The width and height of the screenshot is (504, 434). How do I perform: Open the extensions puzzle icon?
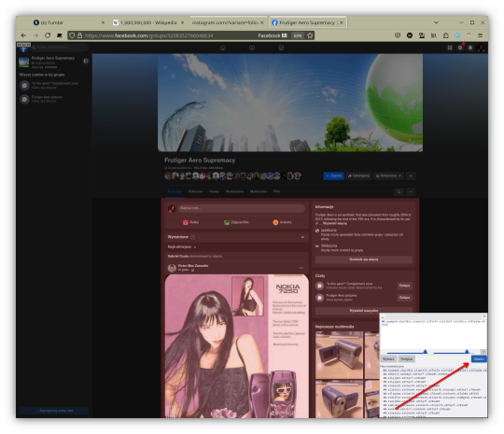(x=445, y=35)
